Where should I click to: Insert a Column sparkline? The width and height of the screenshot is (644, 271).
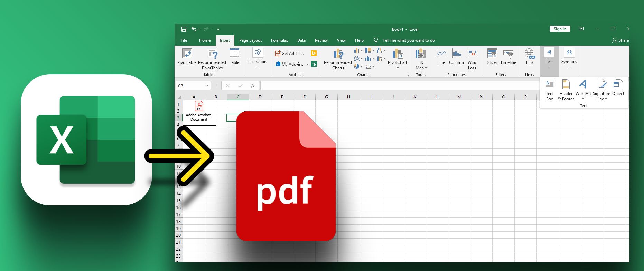coord(456,57)
